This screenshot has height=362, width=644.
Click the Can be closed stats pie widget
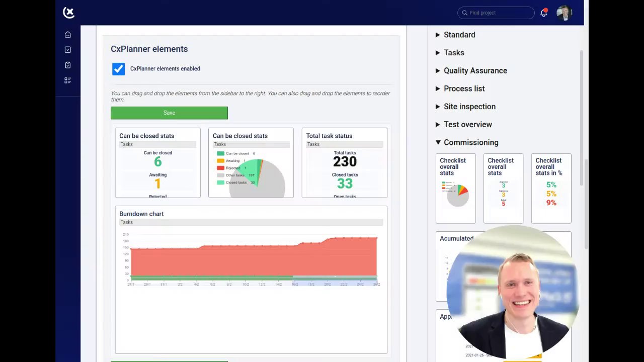point(251,162)
